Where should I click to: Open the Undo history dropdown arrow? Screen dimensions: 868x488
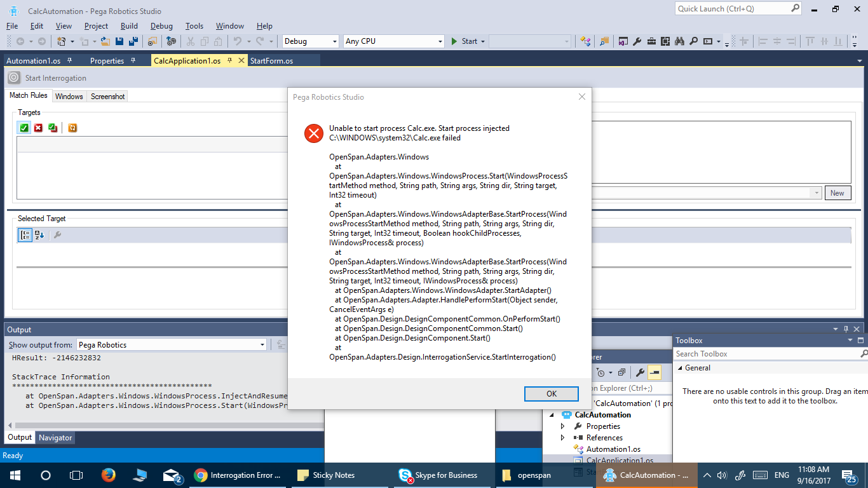pos(248,41)
